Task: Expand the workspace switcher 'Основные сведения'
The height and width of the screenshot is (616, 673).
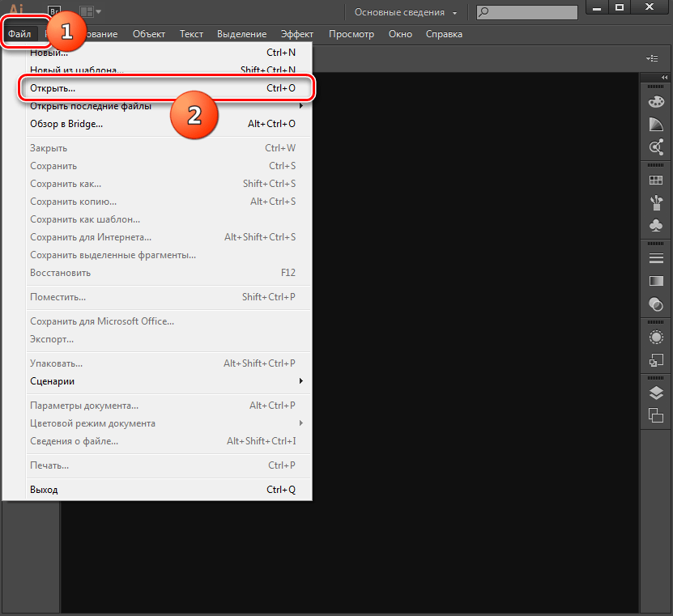Action: pos(405,12)
